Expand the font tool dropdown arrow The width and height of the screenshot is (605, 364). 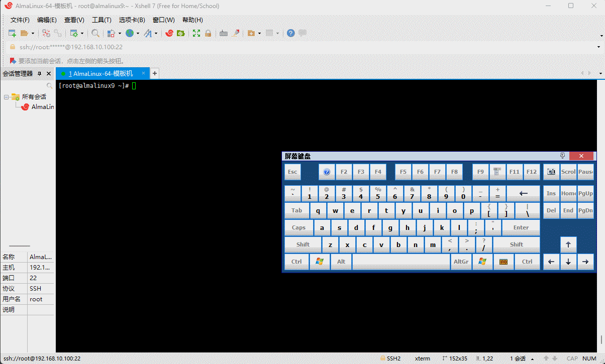click(x=156, y=34)
